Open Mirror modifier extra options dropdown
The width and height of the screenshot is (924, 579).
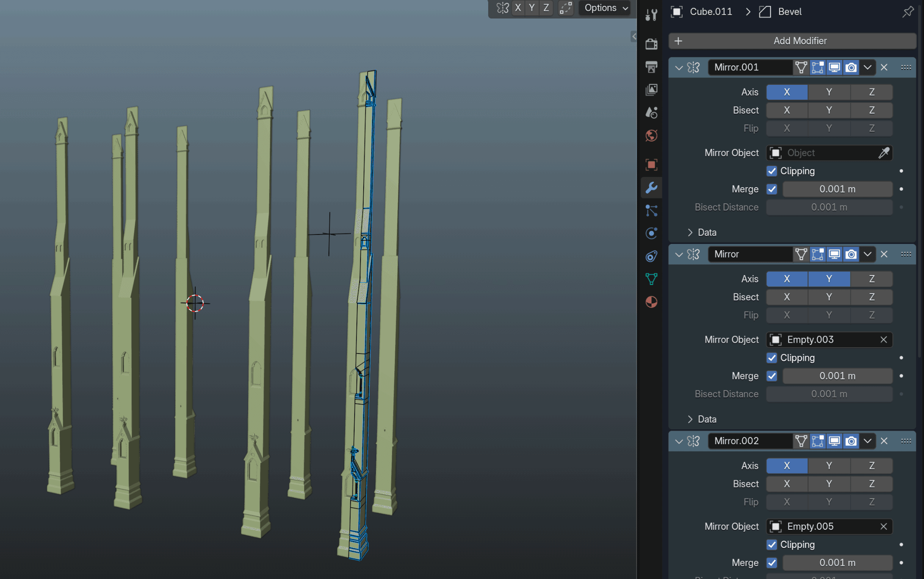click(867, 254)
